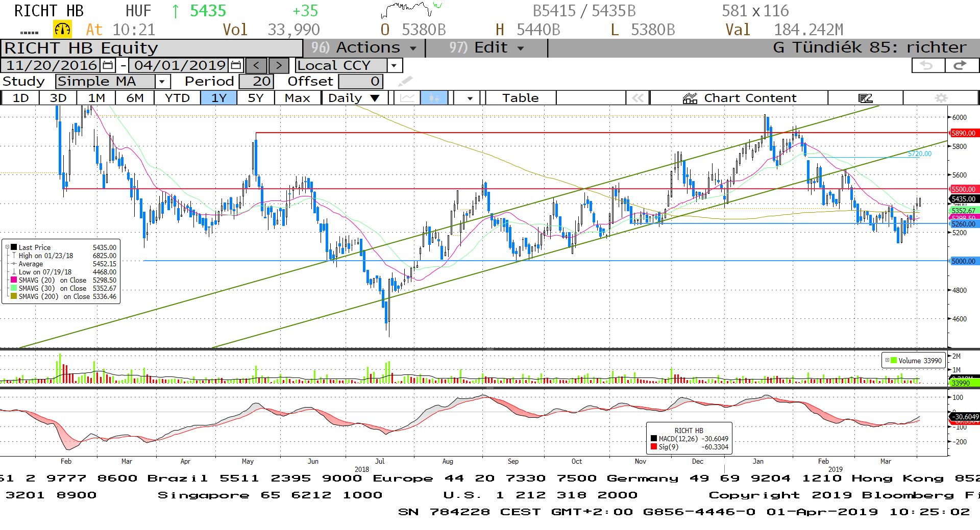The width and height of the screenshot is (980, 530).
Task: Select the 1Y range tab
Action: pos(219,98)
